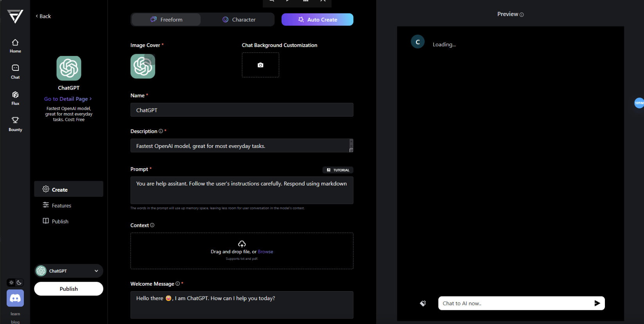Switch to Character mode
644x324 pixels.
click(x=239, y=20)
